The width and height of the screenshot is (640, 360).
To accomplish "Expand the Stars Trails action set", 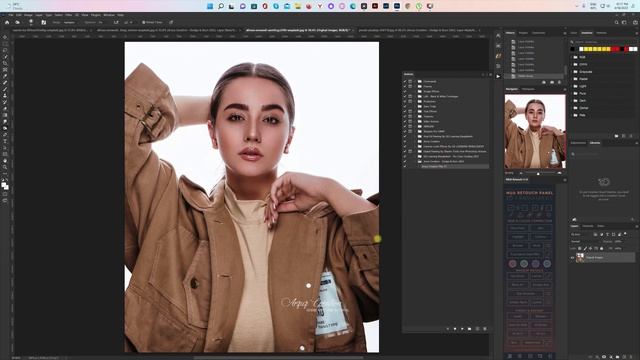I will pos(416,106).
